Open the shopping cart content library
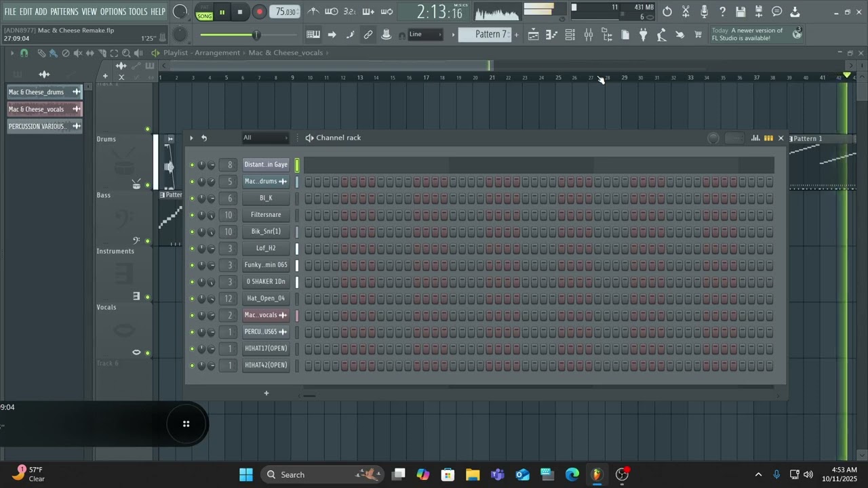The image size is (868, 488). (x=698, y=35)
